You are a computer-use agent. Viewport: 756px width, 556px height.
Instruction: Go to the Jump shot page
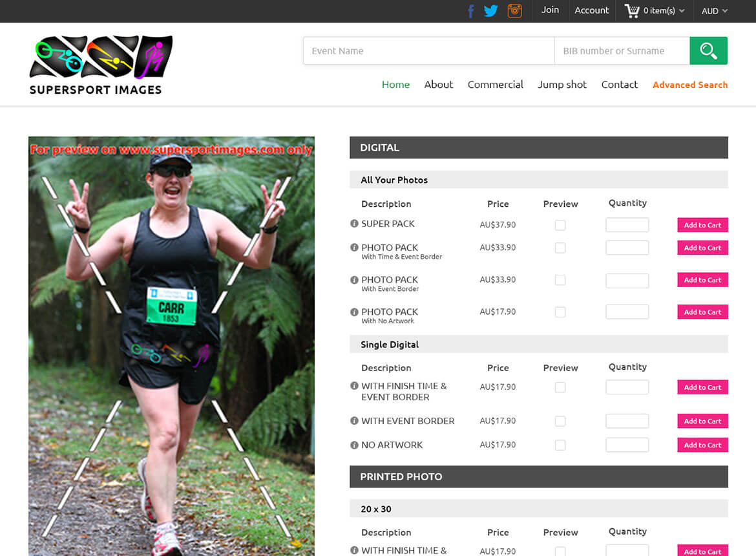click(x=562, y=85)
